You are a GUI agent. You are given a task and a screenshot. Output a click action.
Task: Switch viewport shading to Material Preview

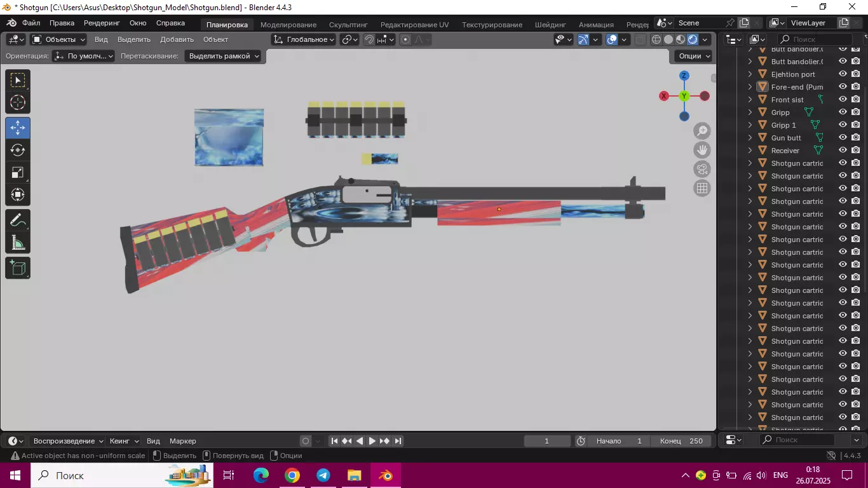click(x=681, y=39)
